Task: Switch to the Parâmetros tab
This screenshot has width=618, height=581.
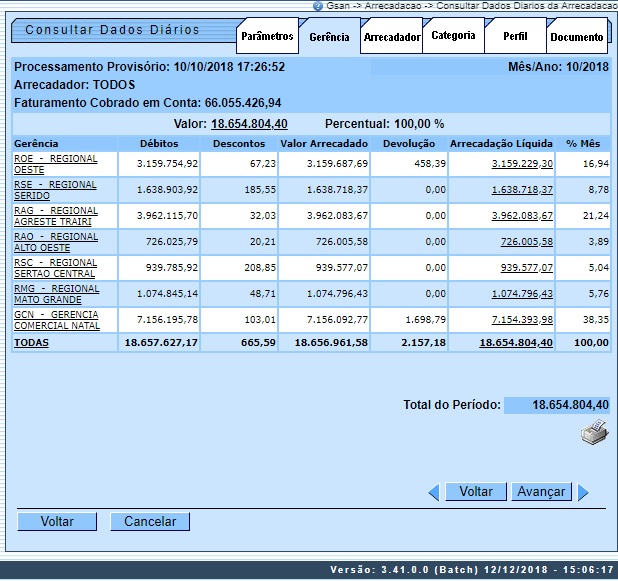Action: click(267, 37)
